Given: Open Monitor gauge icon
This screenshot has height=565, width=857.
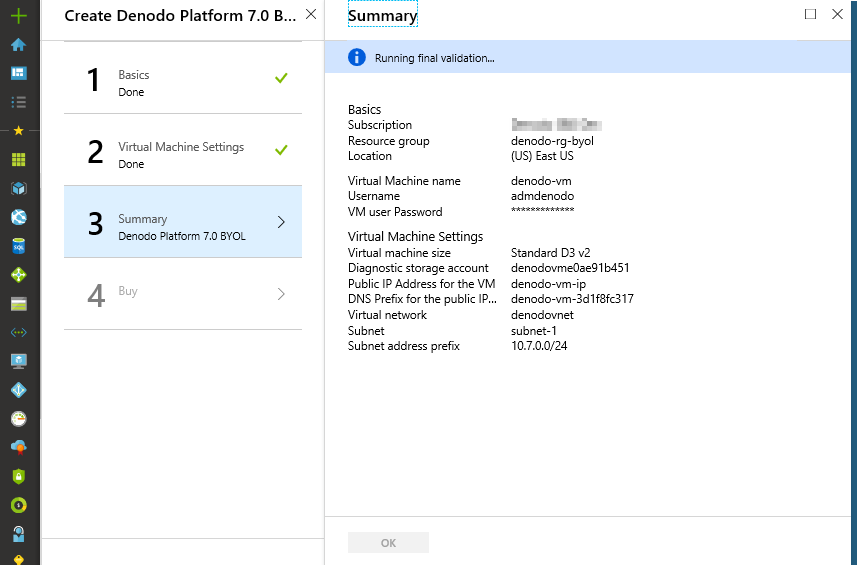Looking at the screenshot, I should (19, 419).
